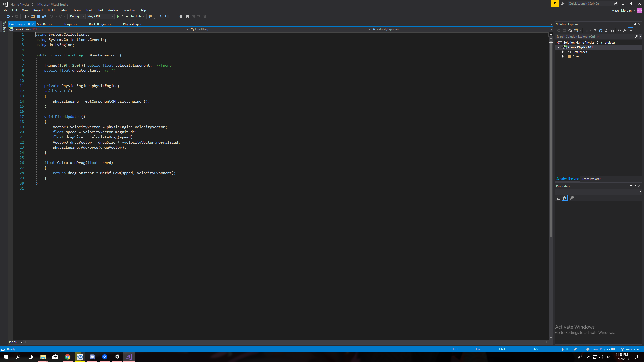Click the Open File toolbar icon
Image resolution: width=644 pixels, height=362 pixels.
tap(33, 16)
